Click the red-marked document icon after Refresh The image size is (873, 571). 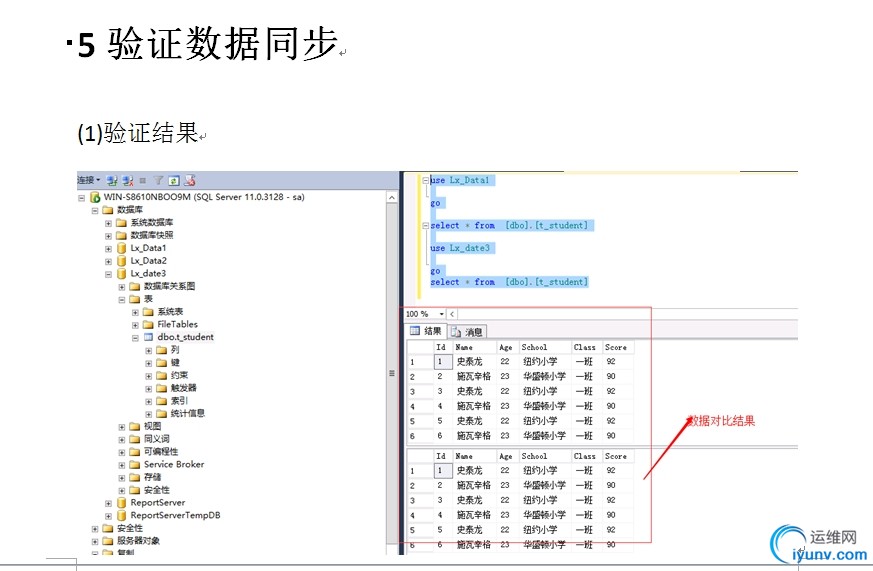point(190,180)
